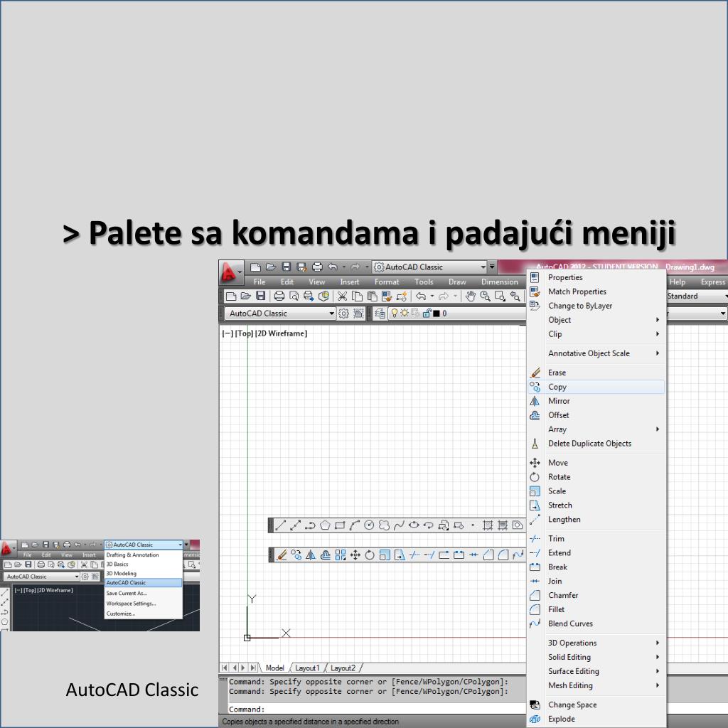This screenshot has width=728, height=728.
Task: Select 3D Modeling in small workspace list
Action: click(x=144, y=574)
